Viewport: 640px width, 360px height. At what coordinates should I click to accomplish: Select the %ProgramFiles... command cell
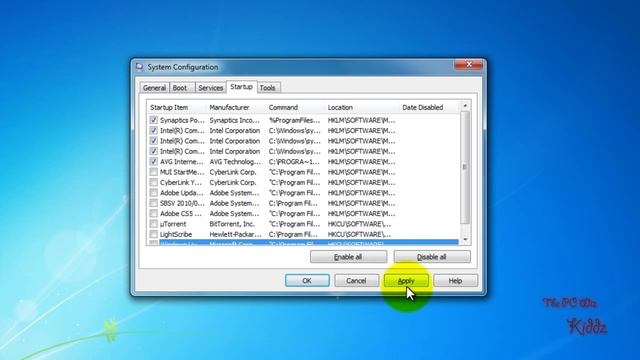[x=294, y=120]
